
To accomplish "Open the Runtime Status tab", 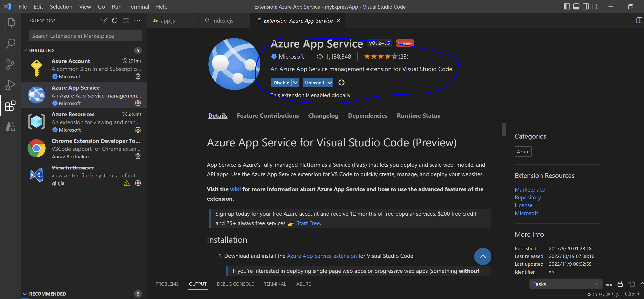I will [418, 116].
